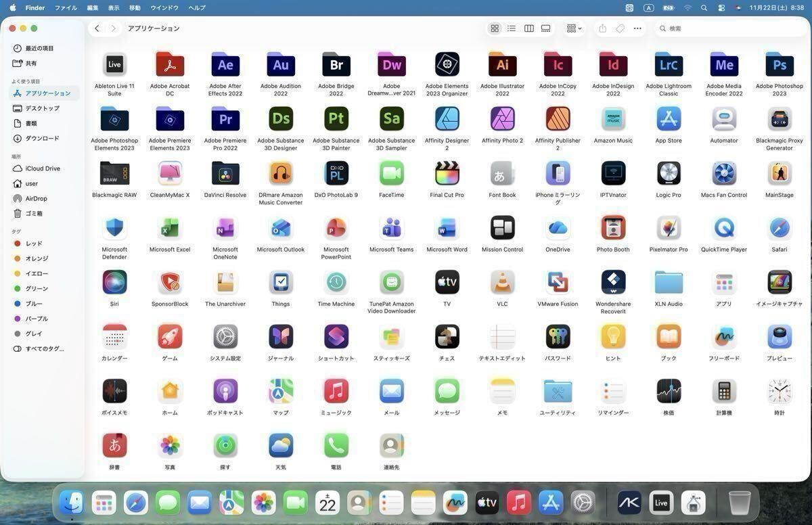
Task: Show all tags via すべてのタグ…
Action: (45, 348)
